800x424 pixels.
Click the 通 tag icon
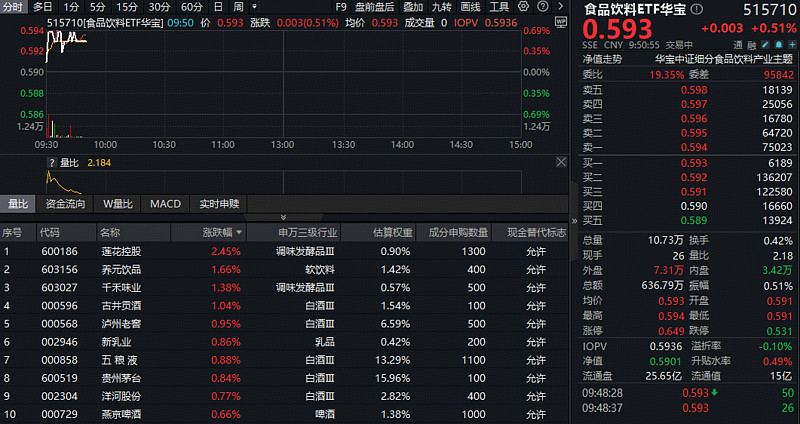pyautogui.click(x=738, y=45)
